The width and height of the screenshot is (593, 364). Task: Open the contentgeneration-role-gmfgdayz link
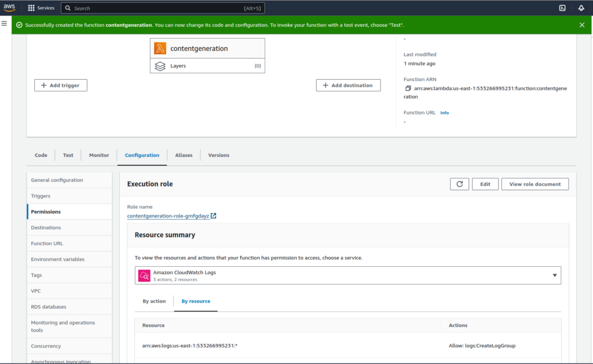point(168,216)
